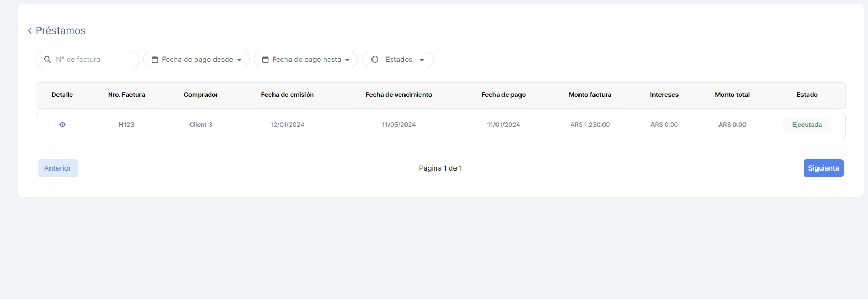Click the calendar icon for Fecha de pago hasta
The height and width of the screenshot is (299, 868).
pyautogui.click(x=265, y=60)
